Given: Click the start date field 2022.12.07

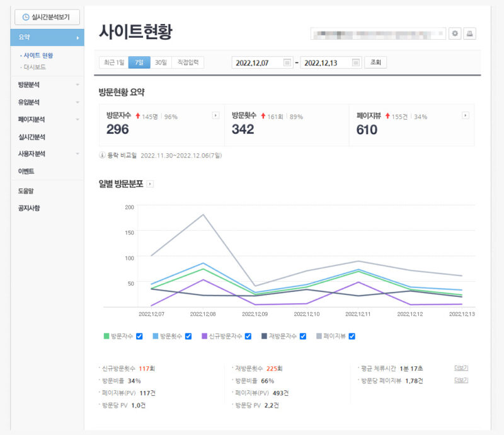Looking at the screenshot, I should coord(256,62).
